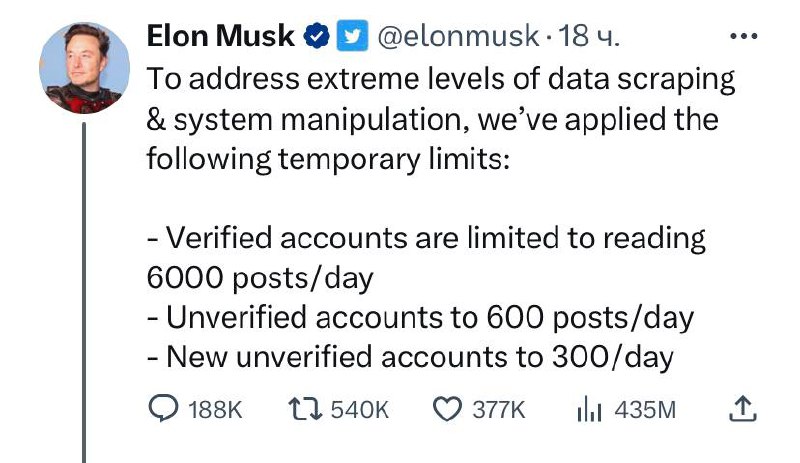The image size is (800, 463).
Task: Click the 377K likes count
Action: pyautogui.click(x=498, y=409)
